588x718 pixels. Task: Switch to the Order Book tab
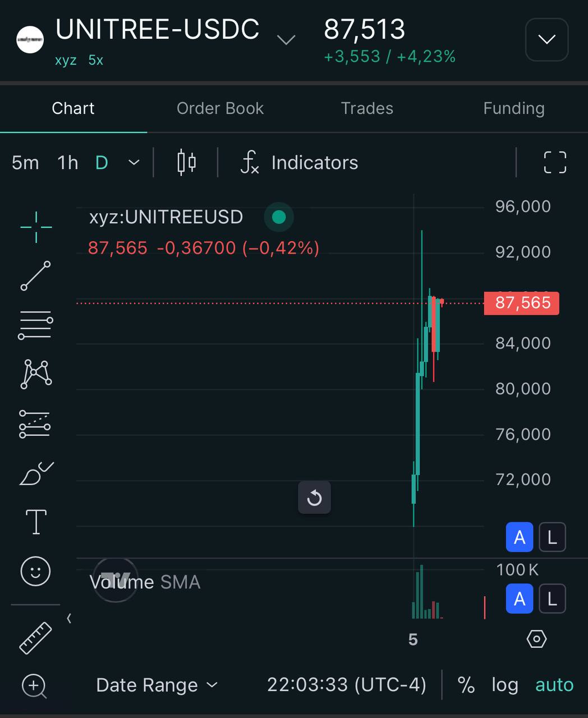point(220,108)
